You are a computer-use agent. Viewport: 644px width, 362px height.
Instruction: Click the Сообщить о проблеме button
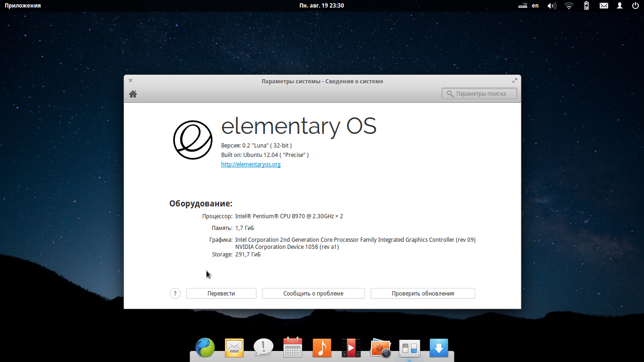point(314,293)
